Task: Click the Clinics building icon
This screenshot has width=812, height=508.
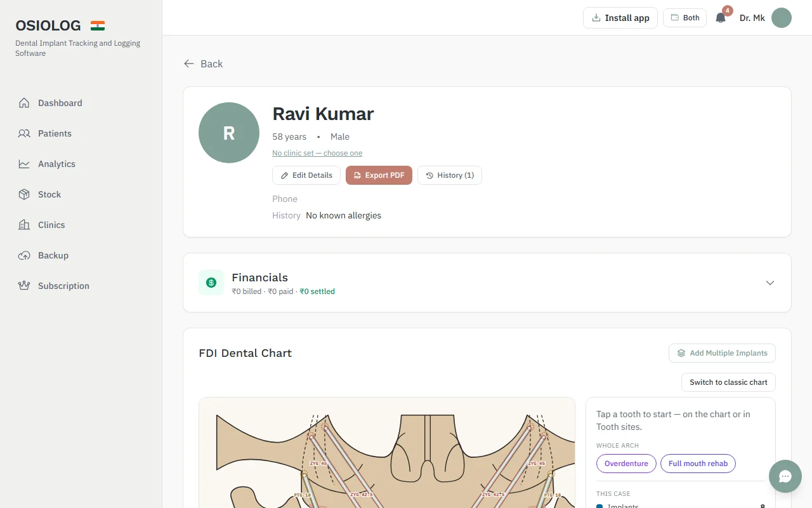Action: point(24,225)
